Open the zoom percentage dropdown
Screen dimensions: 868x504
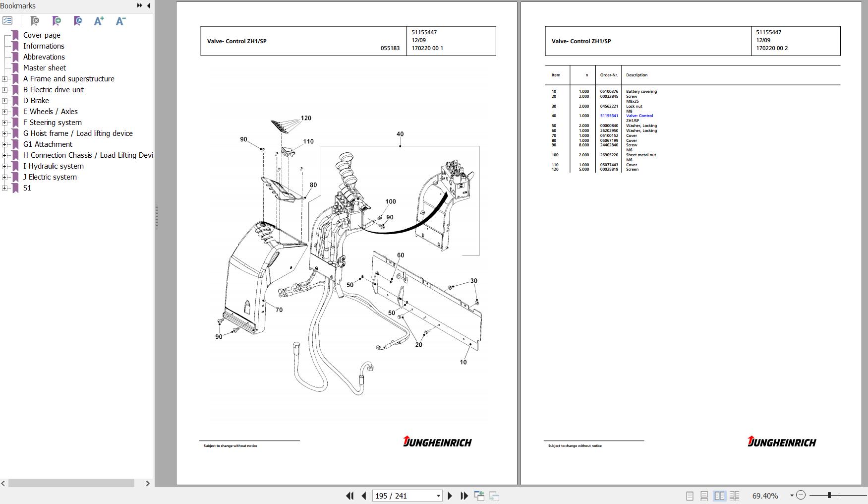point(792,496)
